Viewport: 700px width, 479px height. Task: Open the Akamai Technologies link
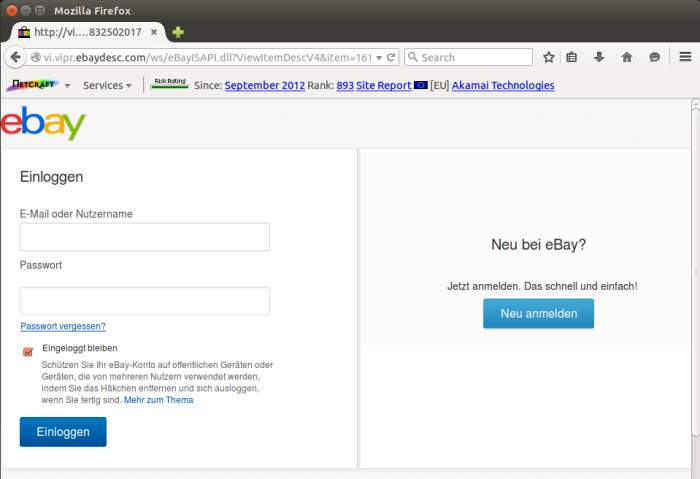[x=503, y=85]
